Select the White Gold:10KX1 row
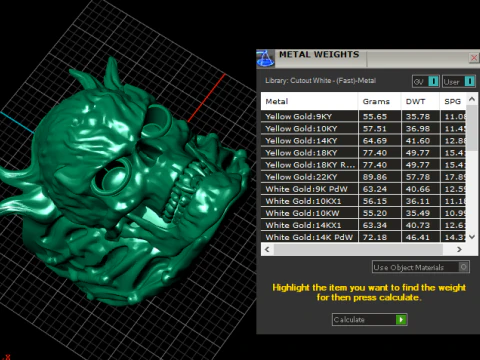This screenshot has height=360, width=480. pos(363,201)
